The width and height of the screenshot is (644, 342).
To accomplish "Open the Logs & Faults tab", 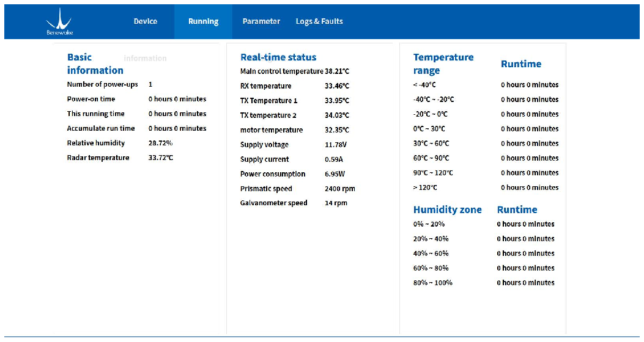I will click(319, 21).
